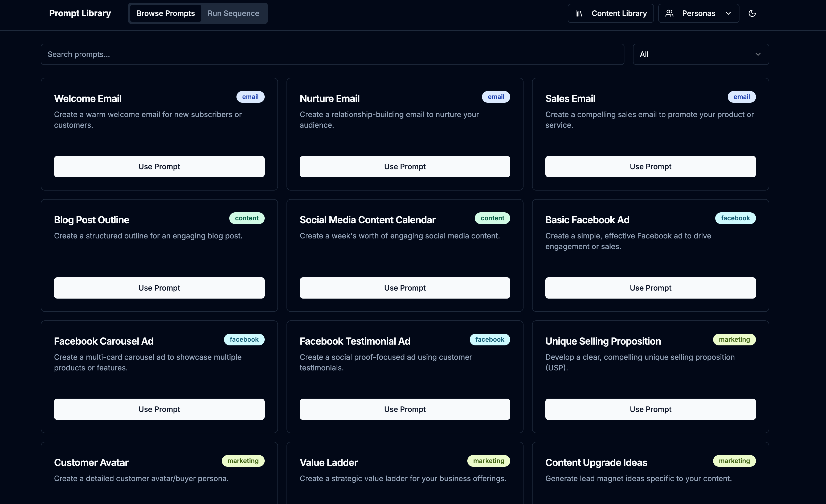Switch to the Run Sequence tab
The image size is (826, 504).
click(233, 13)
